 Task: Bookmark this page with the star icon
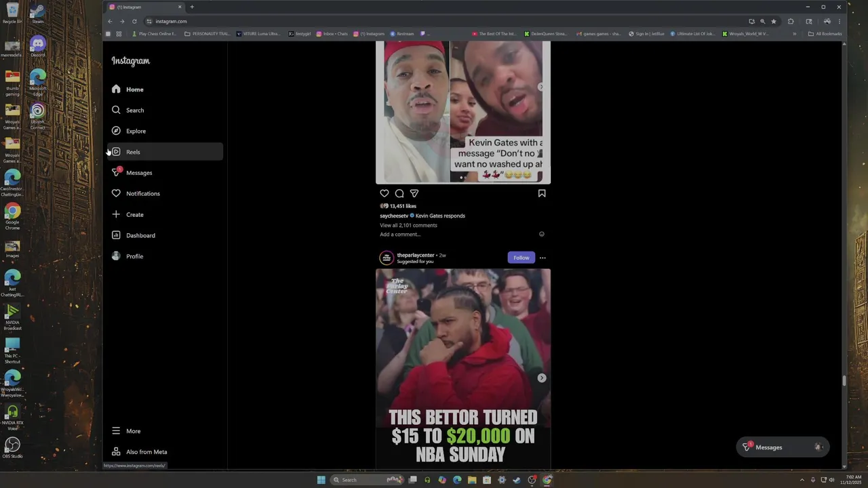tap(774, 21)
